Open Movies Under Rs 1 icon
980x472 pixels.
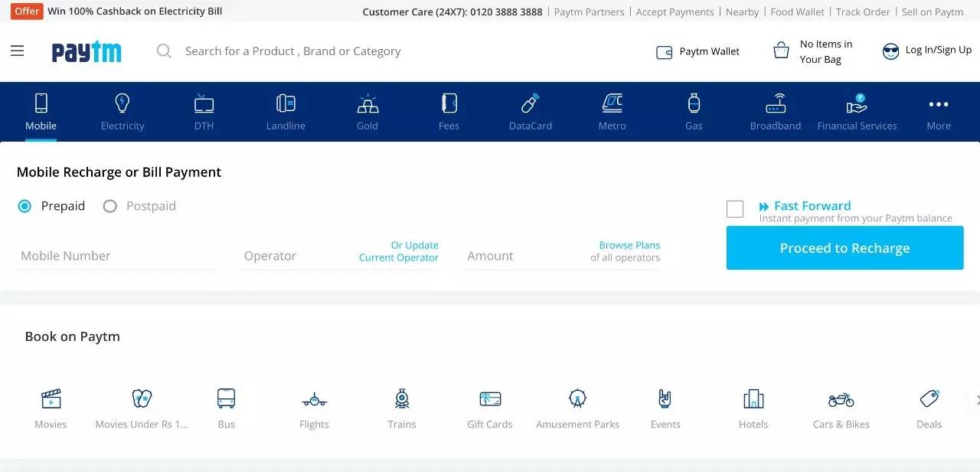[142, 398]
